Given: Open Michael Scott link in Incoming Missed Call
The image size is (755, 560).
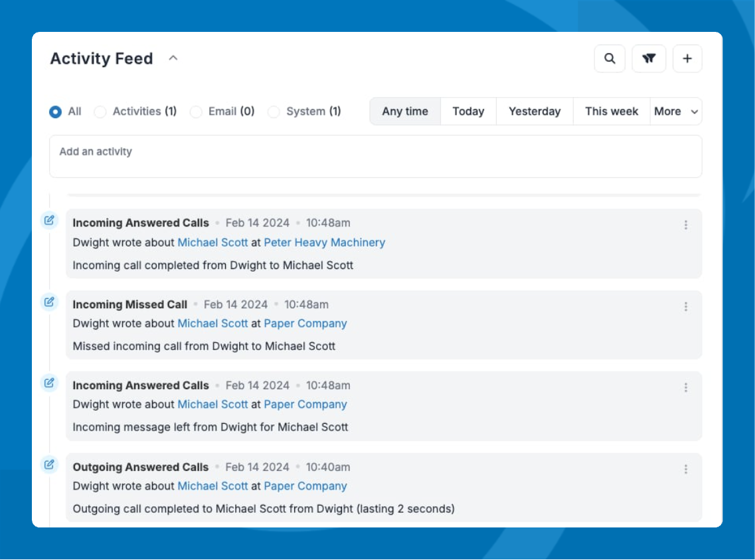Looking at the screenshot, I should click(212, 324).
